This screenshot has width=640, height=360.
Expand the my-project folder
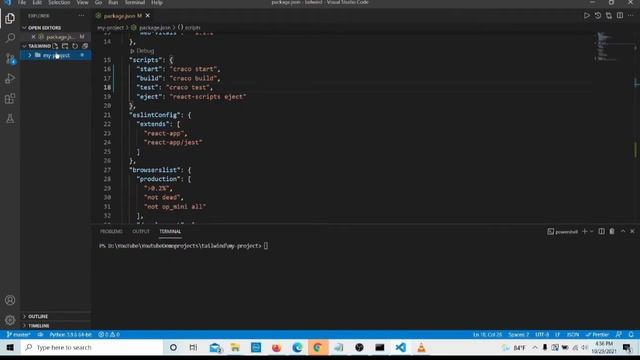coord(56,55)
